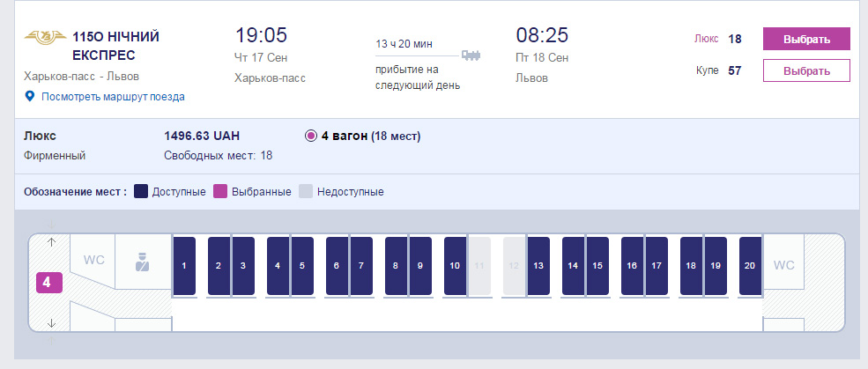Select seat 1 in the car
Viewport: 868px width, 369px height.
pos(184,266)
